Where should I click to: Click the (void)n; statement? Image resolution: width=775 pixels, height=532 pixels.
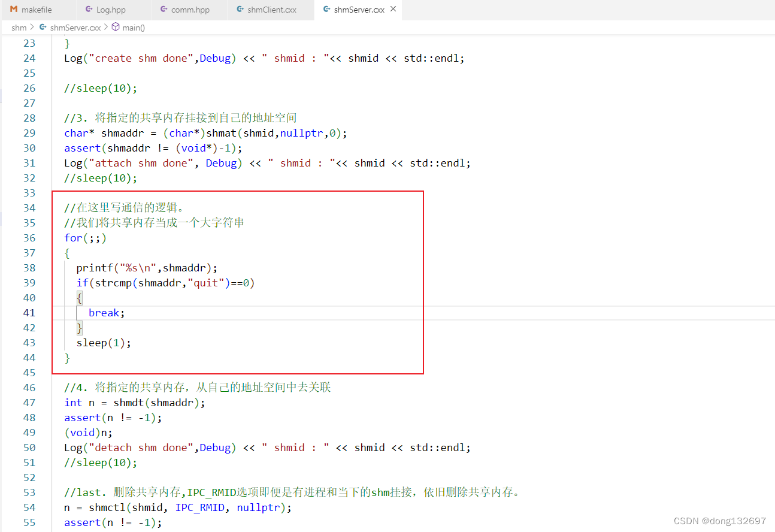coord(89,433)
